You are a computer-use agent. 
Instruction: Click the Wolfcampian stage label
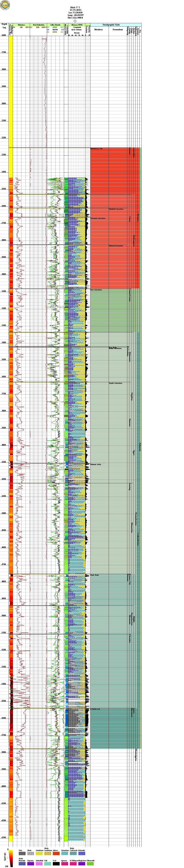(134, 241)
